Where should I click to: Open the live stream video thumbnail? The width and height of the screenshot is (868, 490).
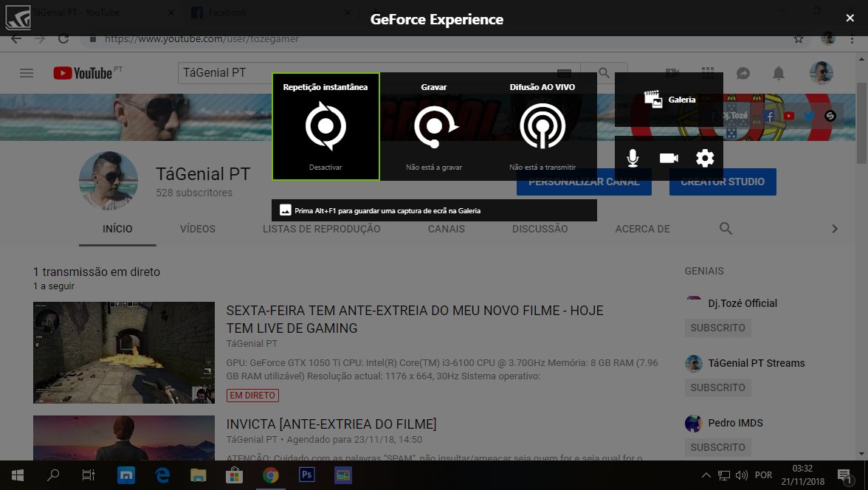point(124,352)
